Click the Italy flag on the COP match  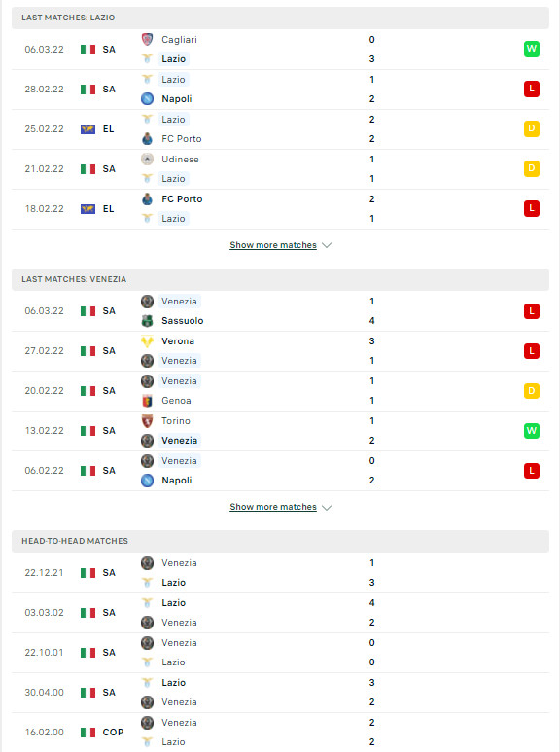point(87,733)
